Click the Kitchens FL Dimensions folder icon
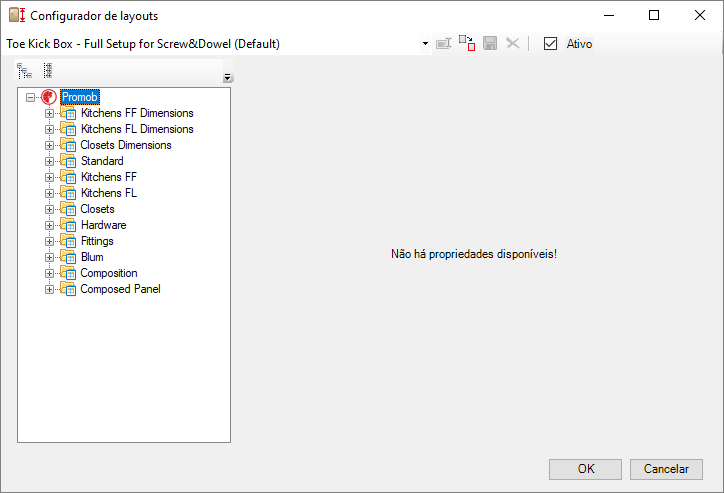The width and height of the screenshot is (724, 493). 68,129
